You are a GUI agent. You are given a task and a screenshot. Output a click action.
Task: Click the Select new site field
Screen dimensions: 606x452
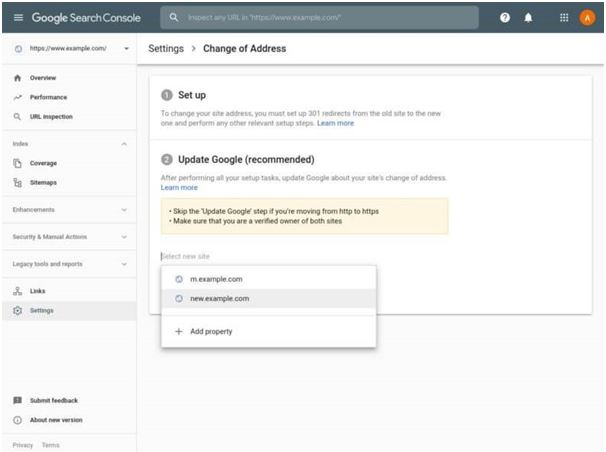[268, 256]
